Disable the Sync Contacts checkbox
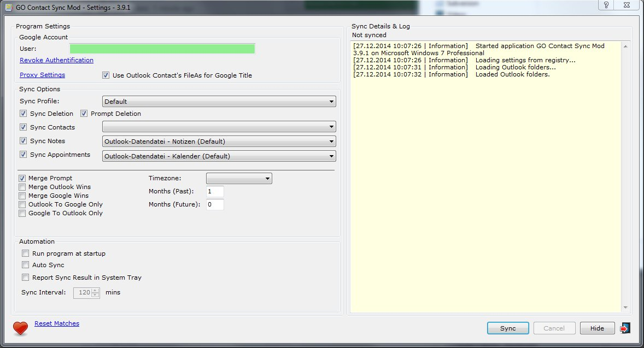Viewport: 644px width, 348px height. tap(24, 127)
